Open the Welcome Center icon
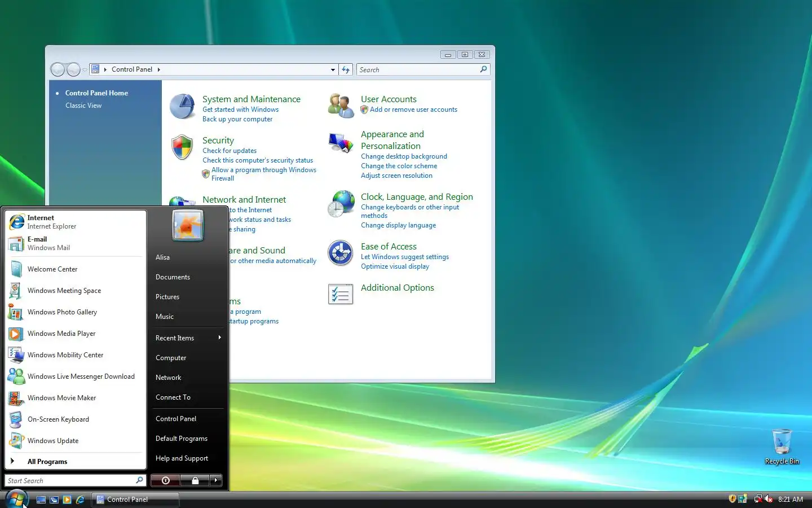812x508 pixels. coord(16,269)
